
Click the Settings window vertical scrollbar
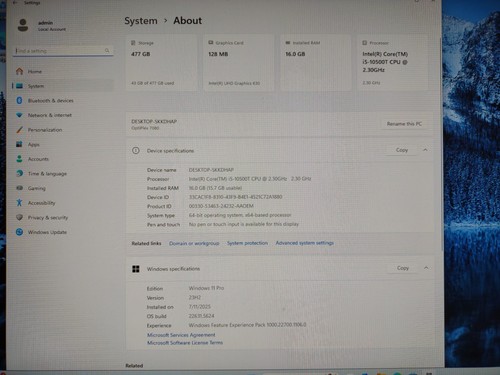pos(442,143)
